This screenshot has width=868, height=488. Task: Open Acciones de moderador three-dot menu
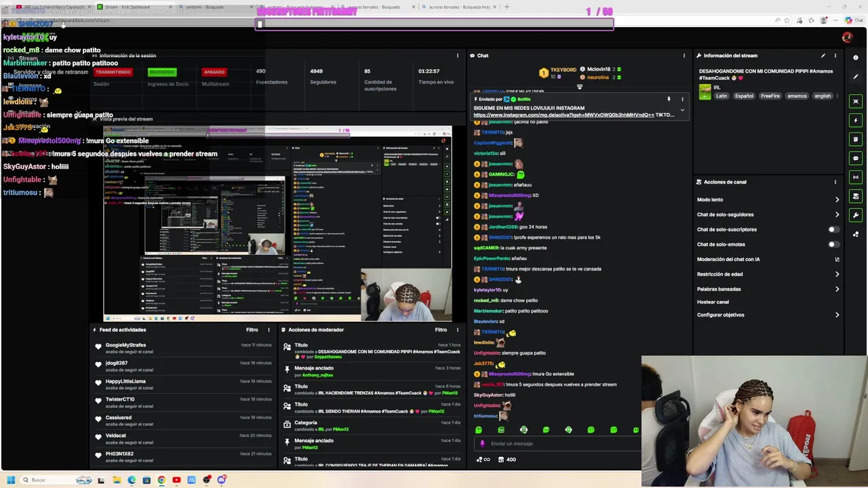coord(457,329)
